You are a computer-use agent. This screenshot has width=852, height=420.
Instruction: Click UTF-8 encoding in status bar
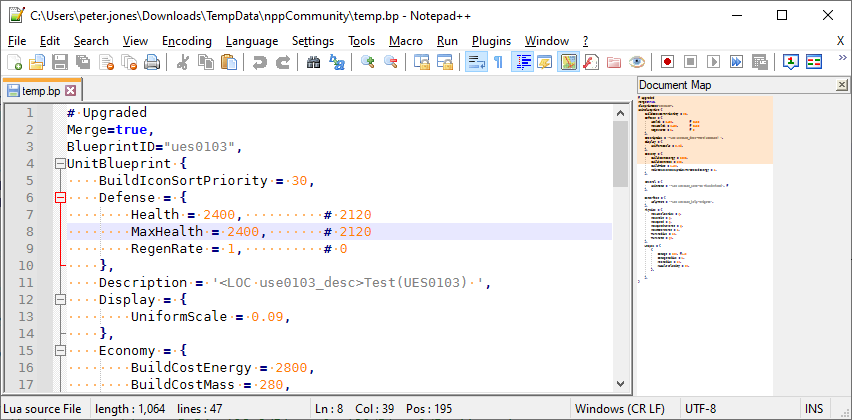coord(700,409)
